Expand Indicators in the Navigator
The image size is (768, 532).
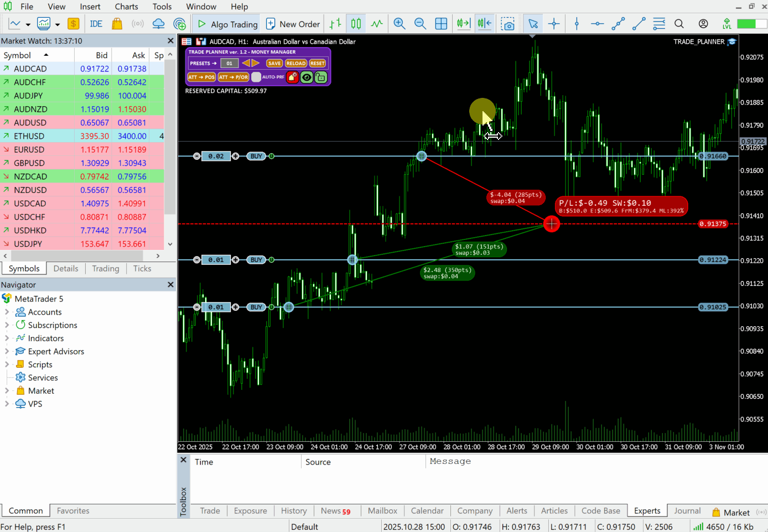[7, 338]
